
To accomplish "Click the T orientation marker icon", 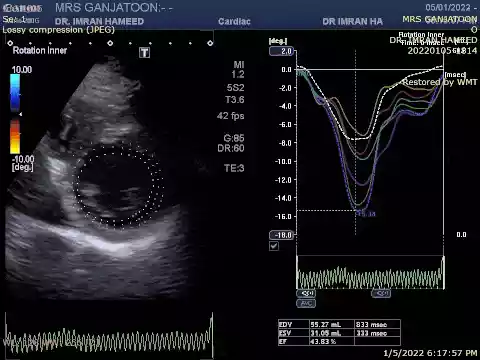I will tap(144, 53).
